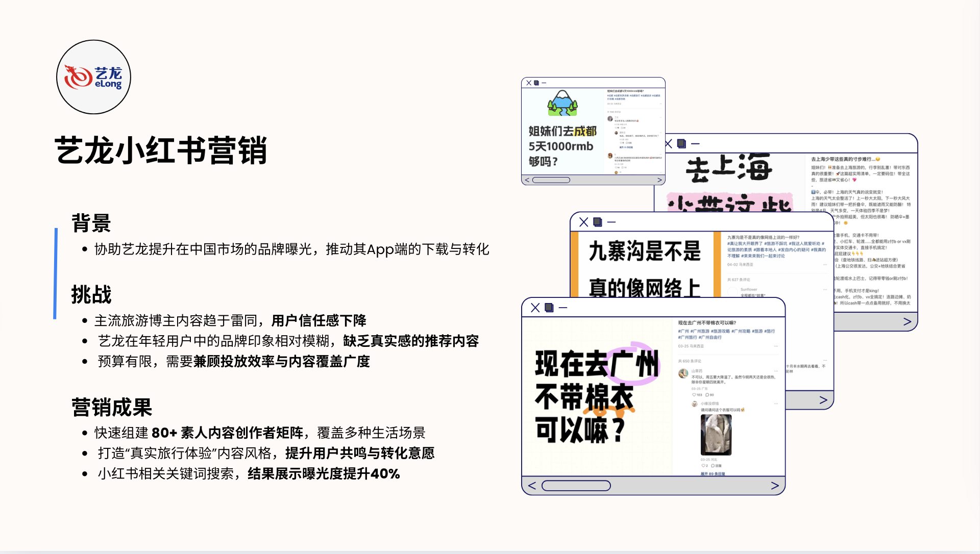Click the minimize dash in the 九寨沟 window
The image size is (980, 554).
pyautogui.click(x=611, y=222)
